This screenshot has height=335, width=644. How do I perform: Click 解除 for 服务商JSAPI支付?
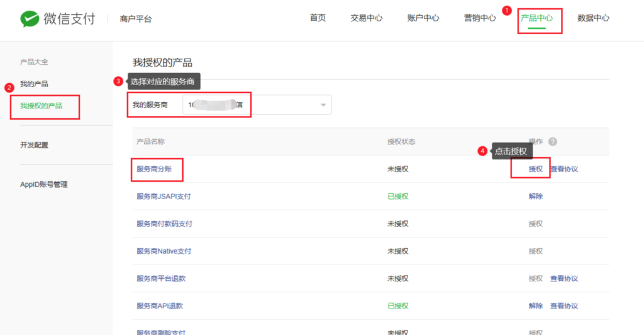click(535, 196)
